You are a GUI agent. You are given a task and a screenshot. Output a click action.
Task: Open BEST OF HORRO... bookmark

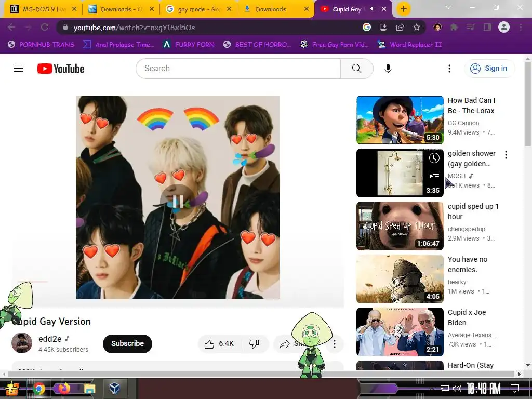click(257, 45)
